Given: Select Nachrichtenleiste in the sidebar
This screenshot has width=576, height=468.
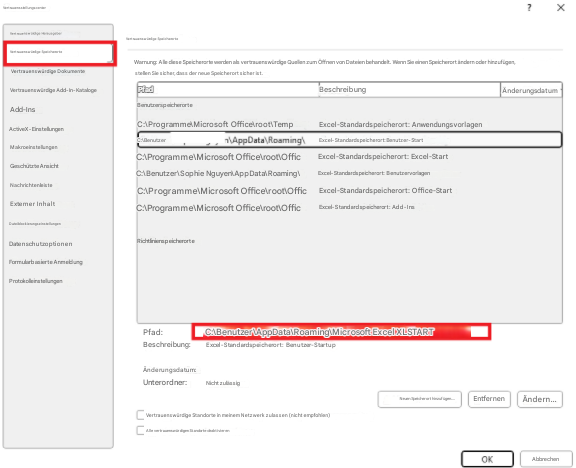Looking at the screenshot, I should (31, 185).
